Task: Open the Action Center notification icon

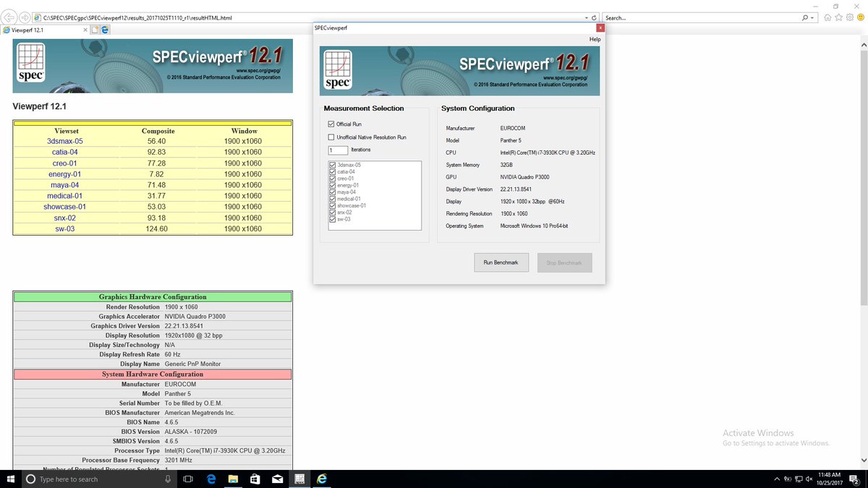Action: tap(853, 479)
